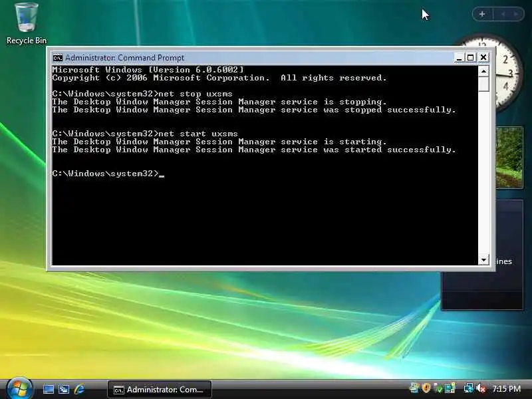Click Command Prompt title bar system icon
Image resolution: width=532 pixels, height=399 pixels.
click(58, 58)
